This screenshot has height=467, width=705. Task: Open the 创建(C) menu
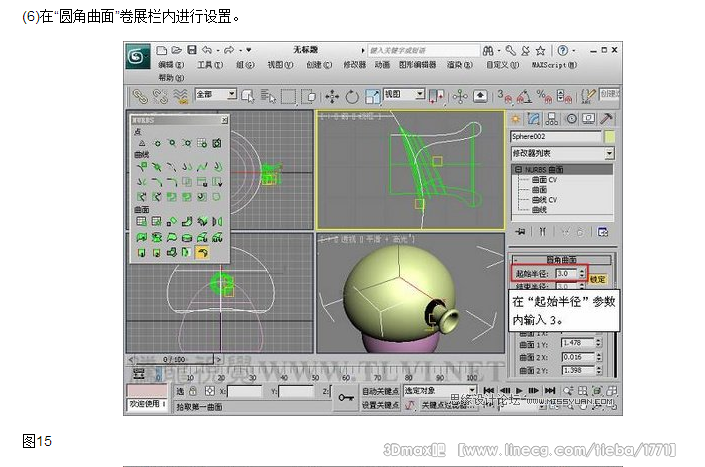(319, 65)
